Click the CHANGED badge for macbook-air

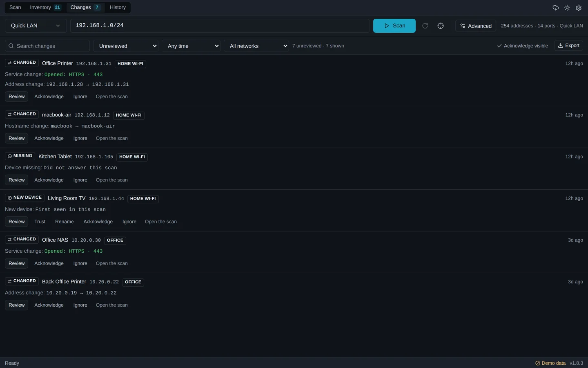[22, 114]
